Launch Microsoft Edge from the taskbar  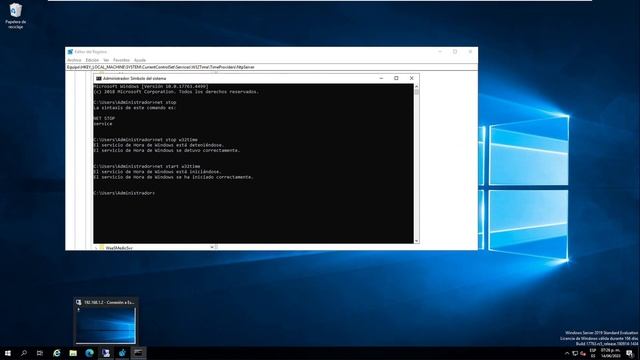pos(89,353)
